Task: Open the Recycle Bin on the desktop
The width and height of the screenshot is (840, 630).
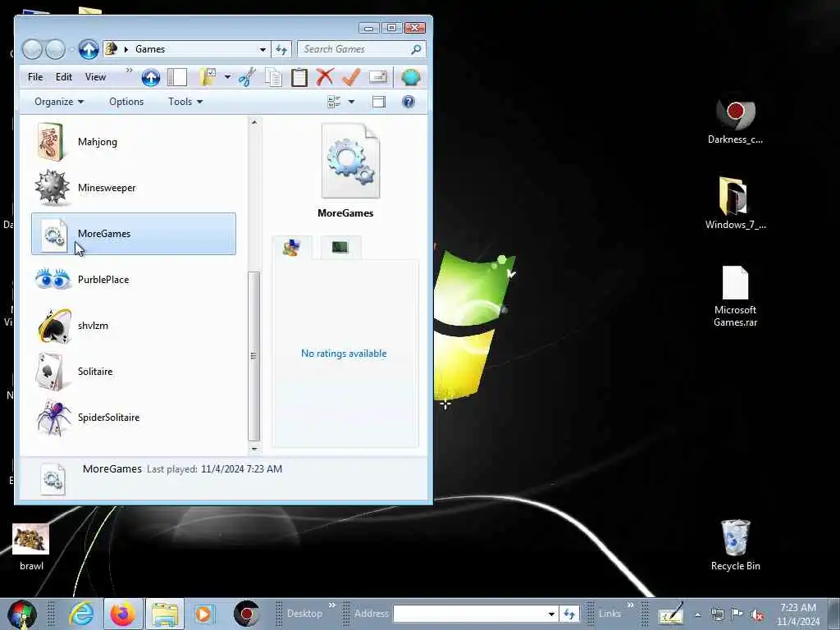Action: [x=736, y=546]
